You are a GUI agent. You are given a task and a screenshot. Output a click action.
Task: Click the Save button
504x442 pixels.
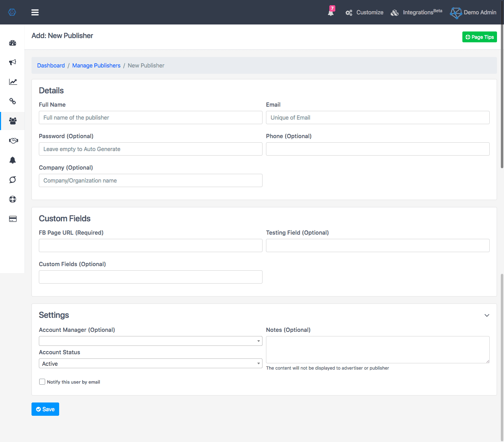click(x=45, y=409)
